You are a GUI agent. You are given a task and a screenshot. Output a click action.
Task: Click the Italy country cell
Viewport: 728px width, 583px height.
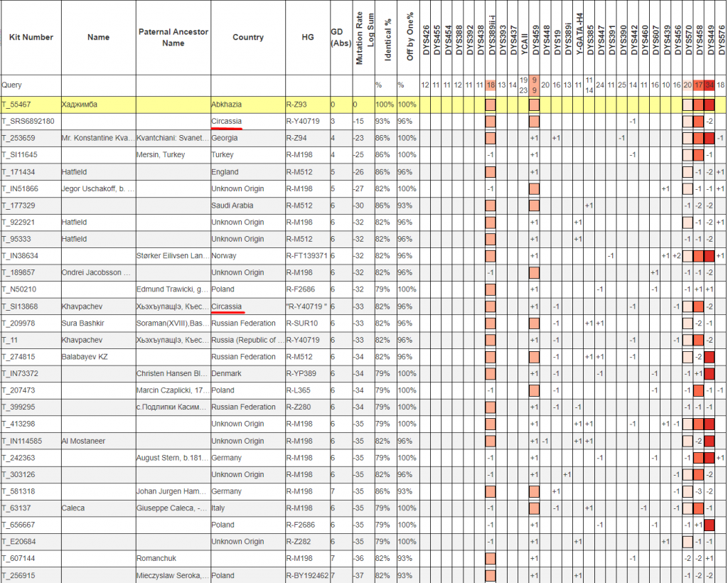coord(218,508)
